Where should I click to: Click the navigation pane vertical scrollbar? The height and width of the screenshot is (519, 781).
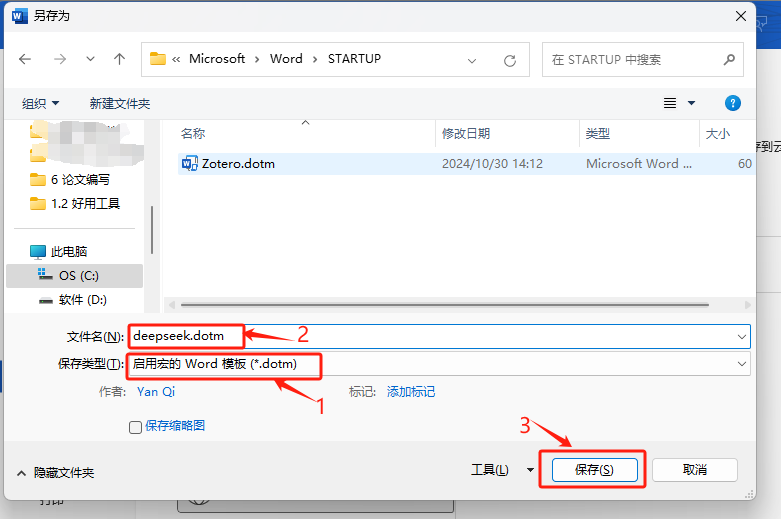152,230
